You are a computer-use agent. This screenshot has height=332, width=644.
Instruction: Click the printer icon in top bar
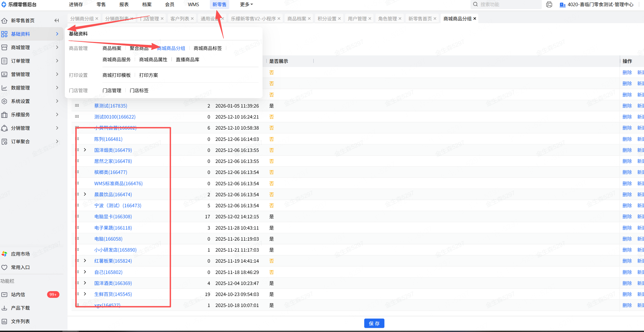tap(549, 5)
